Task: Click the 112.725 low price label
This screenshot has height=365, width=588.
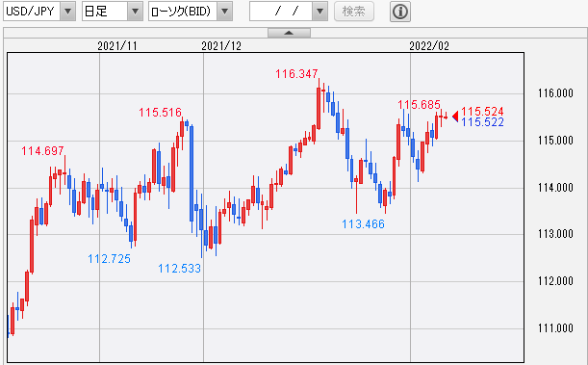Action: click(x=109, y=259)
